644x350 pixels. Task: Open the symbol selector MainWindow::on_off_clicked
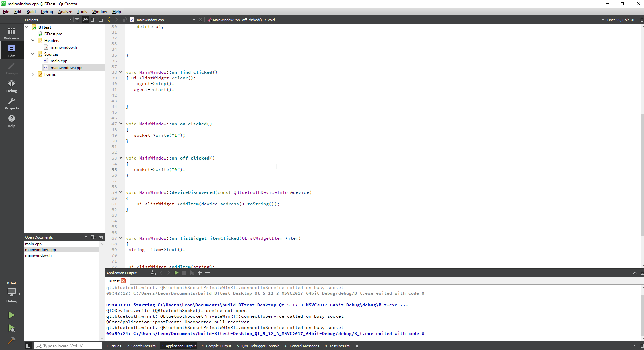click(406, 20)
